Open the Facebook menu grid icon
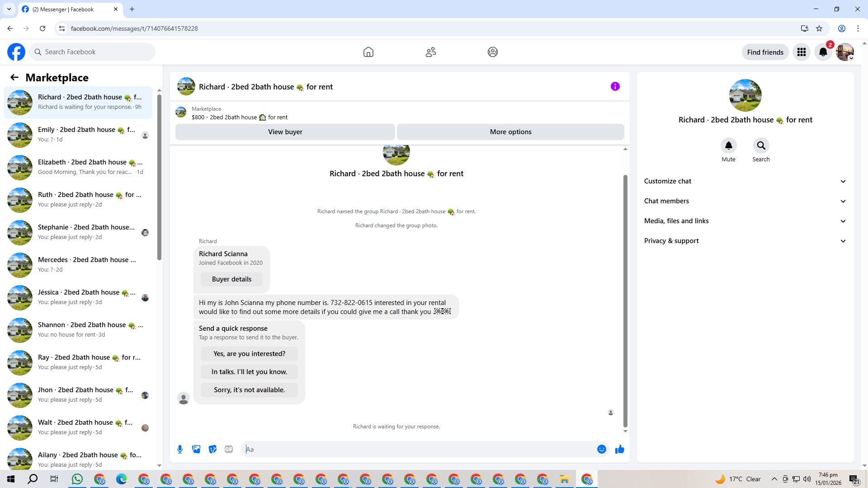Screen dimensions: 868x488 click(x=802, y=52)
